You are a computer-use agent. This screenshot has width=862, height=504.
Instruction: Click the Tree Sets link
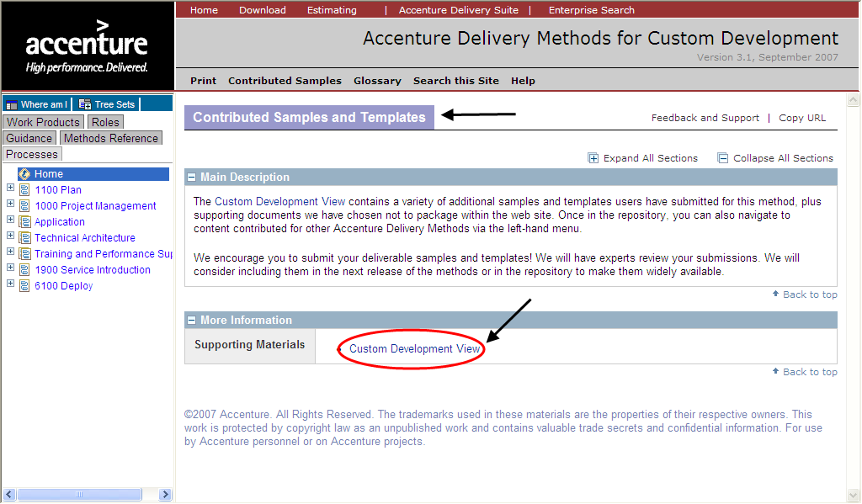(114, 104)
